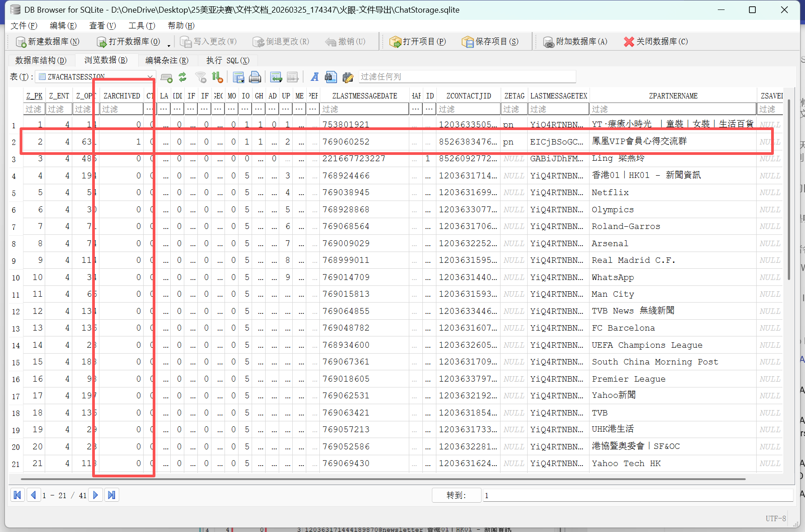
Task: Sort by the Z_PK column header
Action: click(34, 96)
